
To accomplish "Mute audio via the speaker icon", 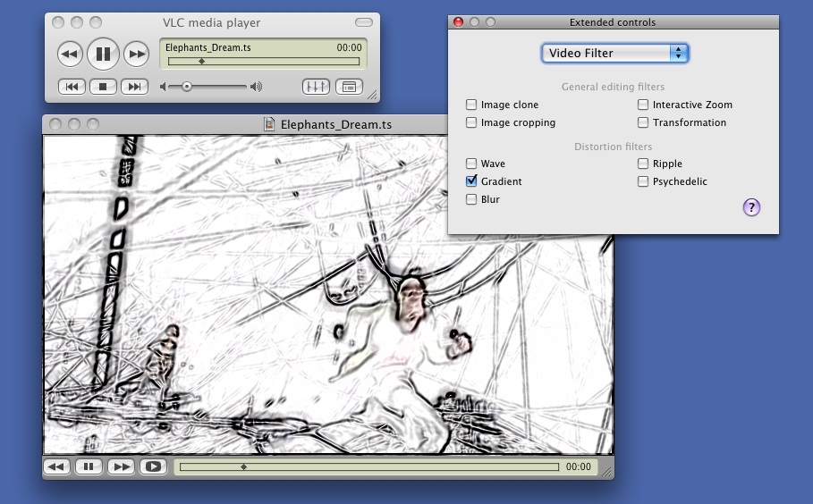I will (x=163, y=87).
